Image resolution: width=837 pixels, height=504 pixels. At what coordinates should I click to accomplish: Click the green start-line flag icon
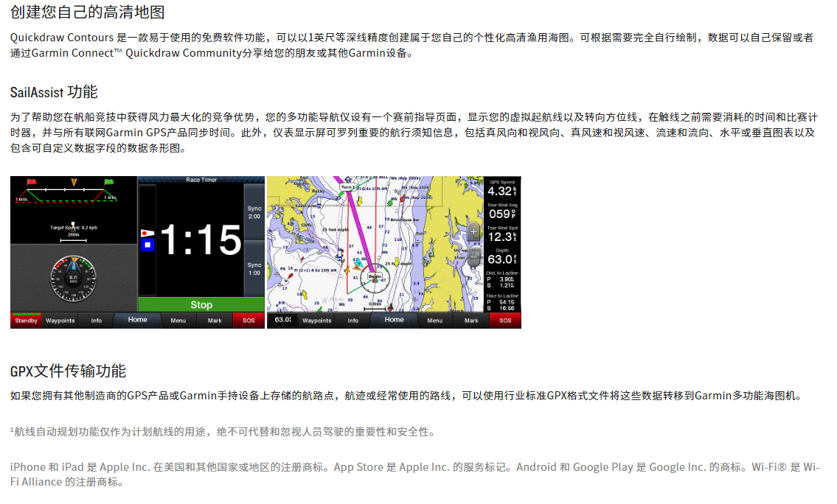pyautogui.click(x=109, y=183)
